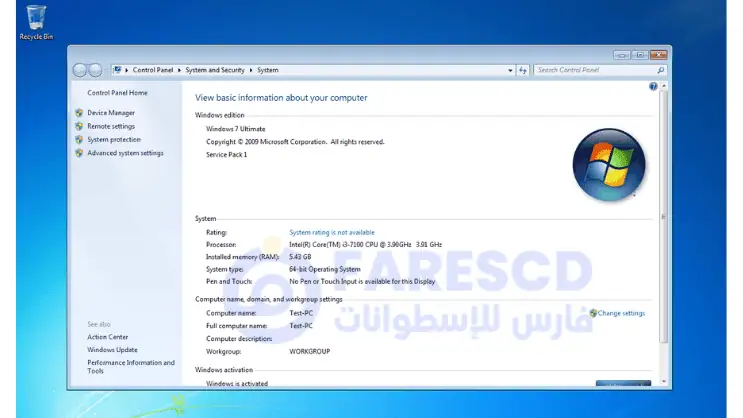Viewport: 743px width, 418px height.
Task: Click View basic information about your computer heading
Action: point(281,98)
